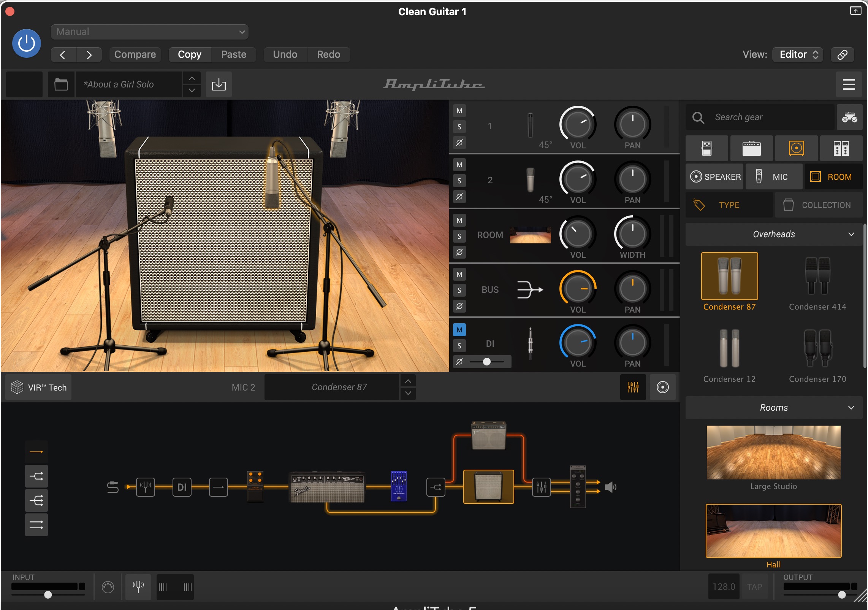Open the Manual preset dropdown
Screen dimensions: 868x610
[x=149, y=32]
